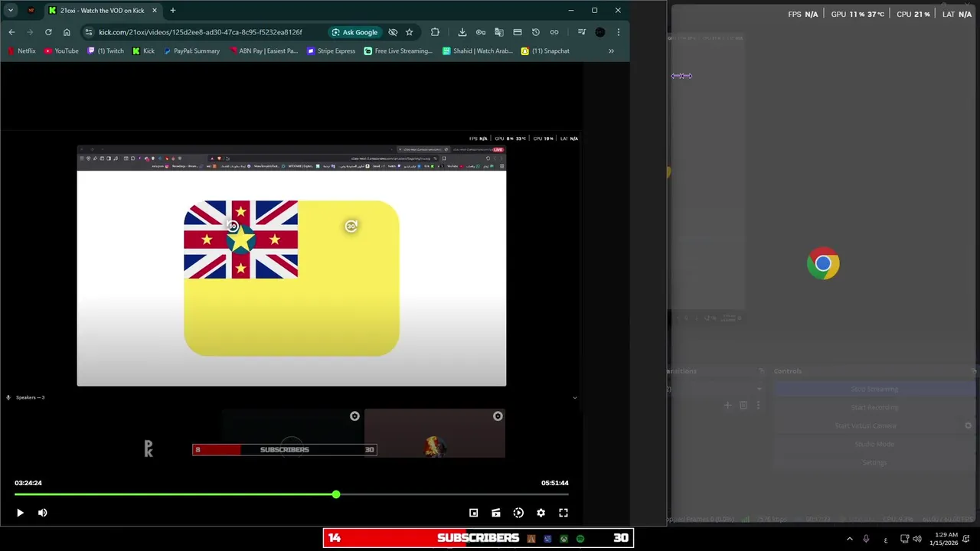Click the green video progress handle
Screen dimensions: 980x551
click(336, 494)
